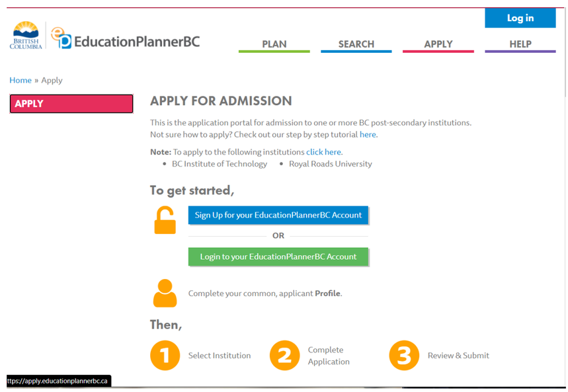The width and height of the screenshot is (568, 392).
Task: Click the step 2 Complete Application circle
Action: click(x=284, y=355)
